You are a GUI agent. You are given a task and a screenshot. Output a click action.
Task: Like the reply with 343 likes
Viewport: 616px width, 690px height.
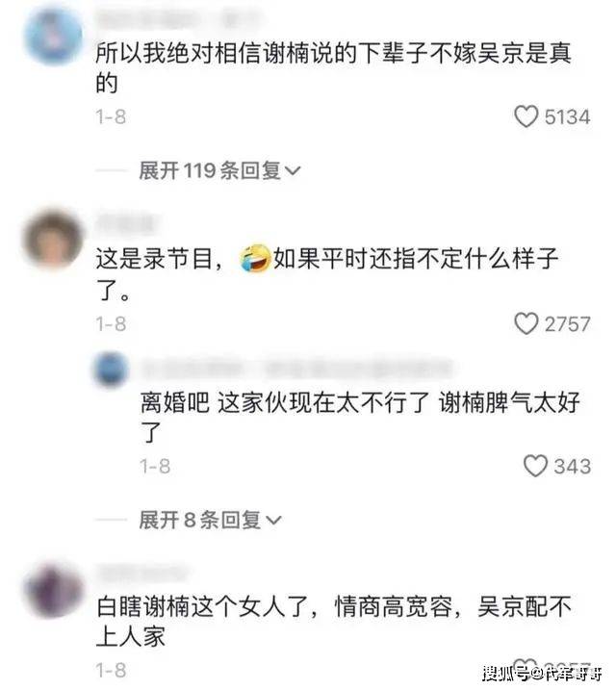(535, 466)
